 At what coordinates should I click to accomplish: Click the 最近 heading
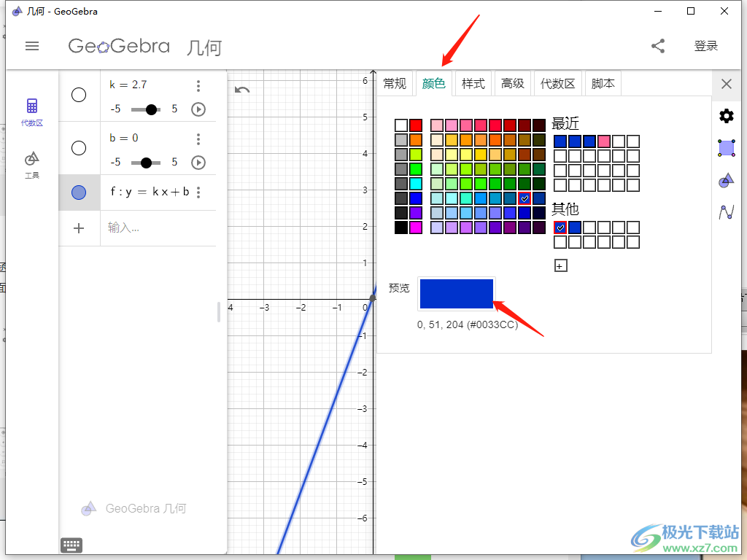point(565,124)
